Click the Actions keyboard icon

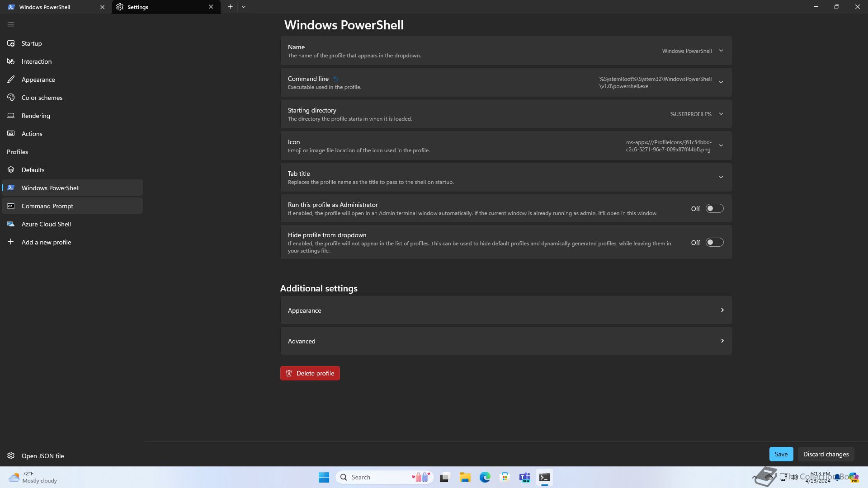point(11,134)
